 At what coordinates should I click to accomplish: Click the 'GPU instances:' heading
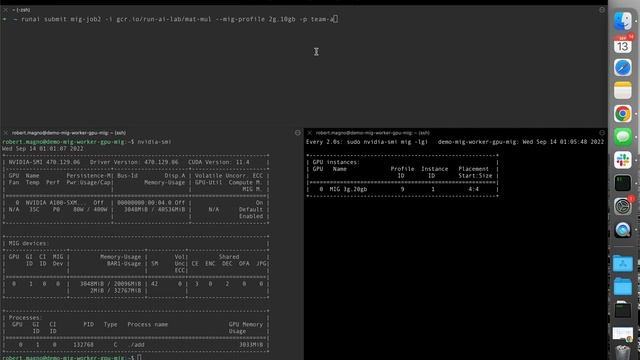(x=336, y=162)
